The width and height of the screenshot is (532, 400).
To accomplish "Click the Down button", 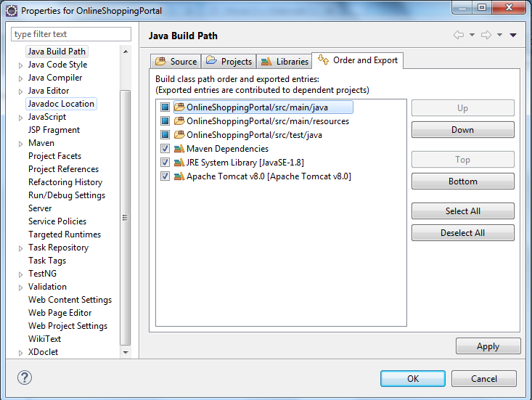I will click(x=463, y=130).
